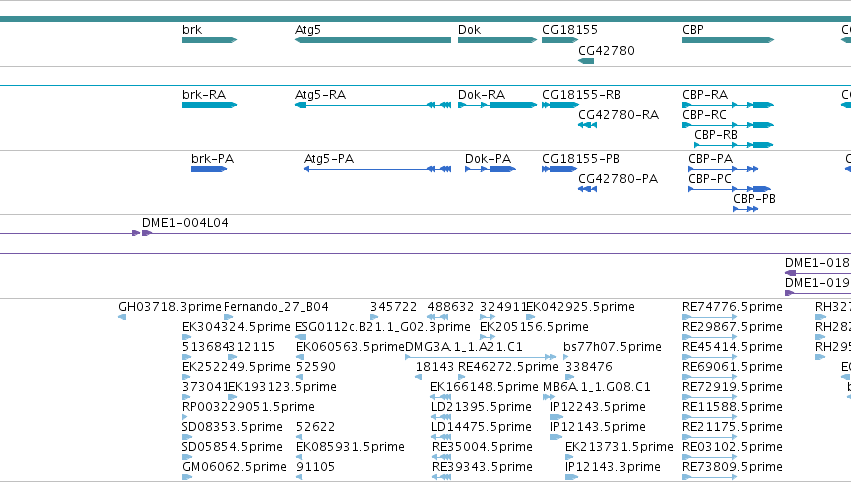Click the RE72919.5prime EST label
The image size is (851, 482).
(732, 387)
